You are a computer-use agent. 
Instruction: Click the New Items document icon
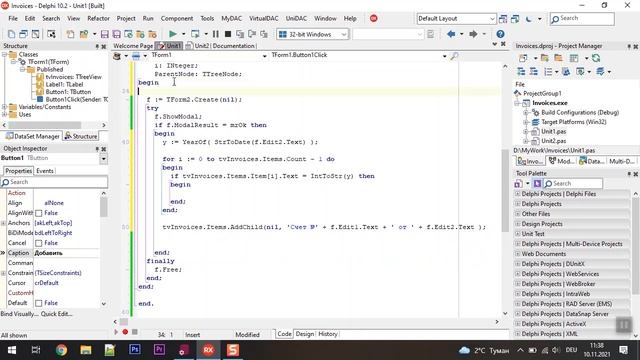[x=70, y=34]
